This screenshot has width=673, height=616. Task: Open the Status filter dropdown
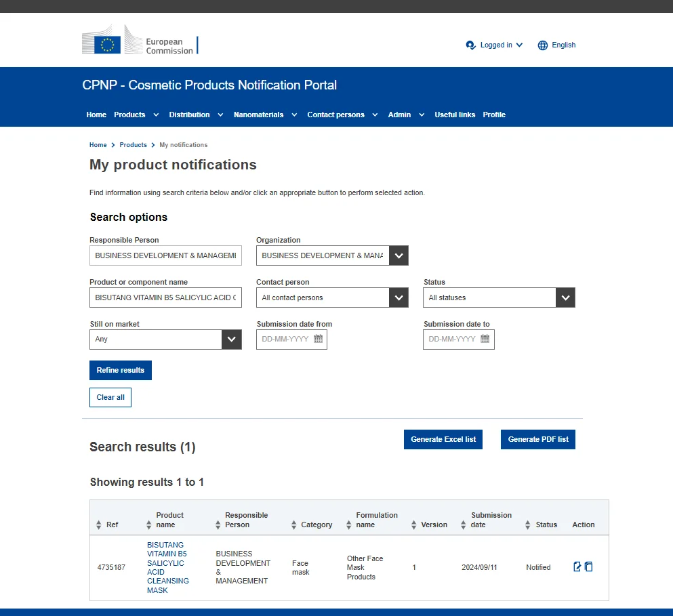pyautogui.click(x=565, y=297)
